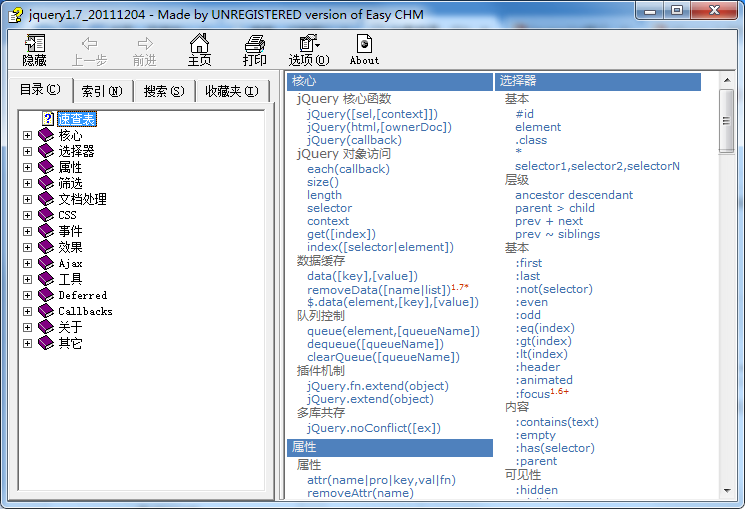Click the 主页 (Home) toolbar icon
The width and height of the screenshot is (745, 509).
[x=200, y=44]
